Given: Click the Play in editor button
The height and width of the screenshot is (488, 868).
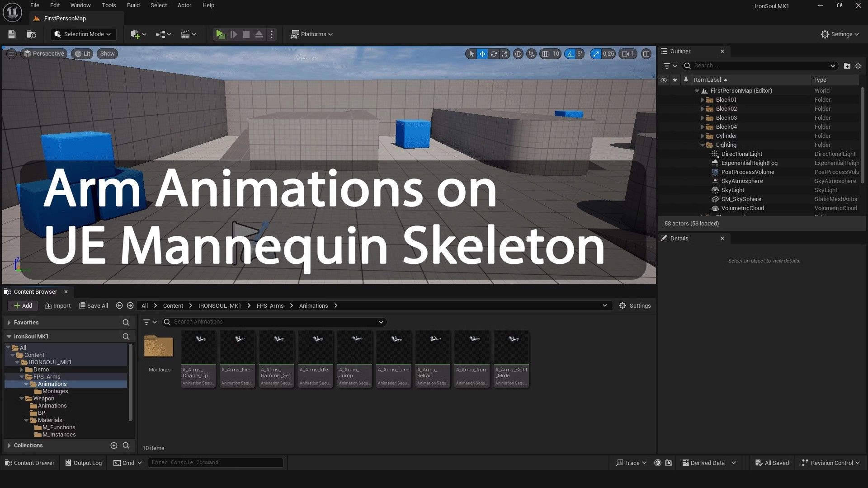Looking at the screenshot, I should (220, 34).
